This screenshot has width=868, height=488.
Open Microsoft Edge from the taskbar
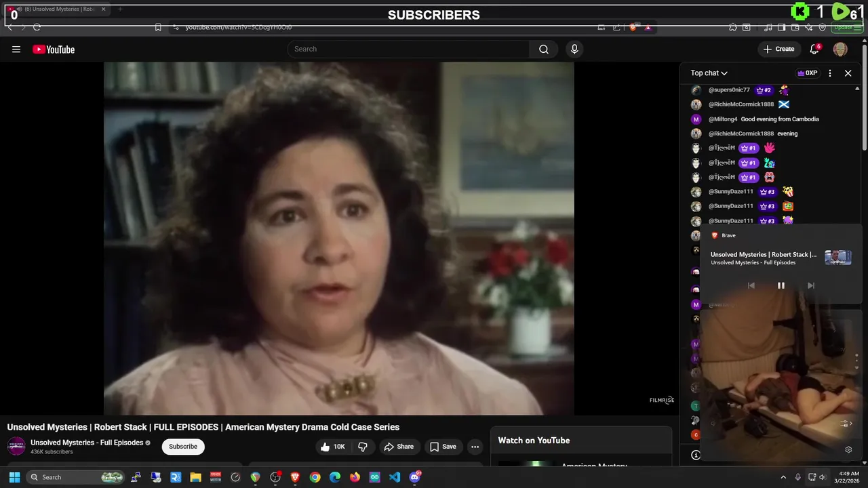click(335, 477)
